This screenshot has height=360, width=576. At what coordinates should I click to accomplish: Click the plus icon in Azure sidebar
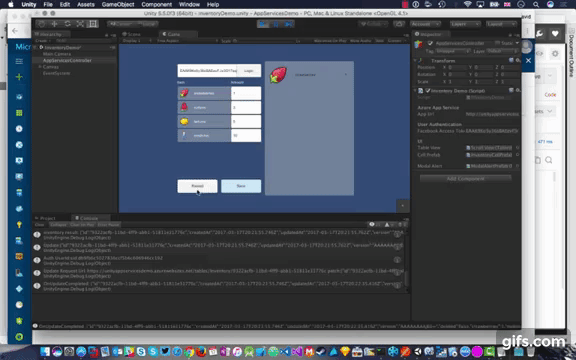click(19, 77)
